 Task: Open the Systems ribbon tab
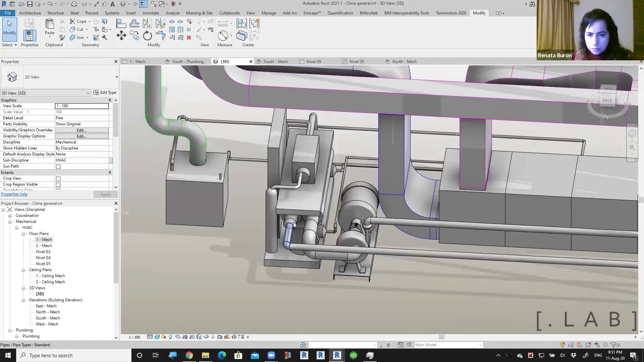(x=112, y=13)
